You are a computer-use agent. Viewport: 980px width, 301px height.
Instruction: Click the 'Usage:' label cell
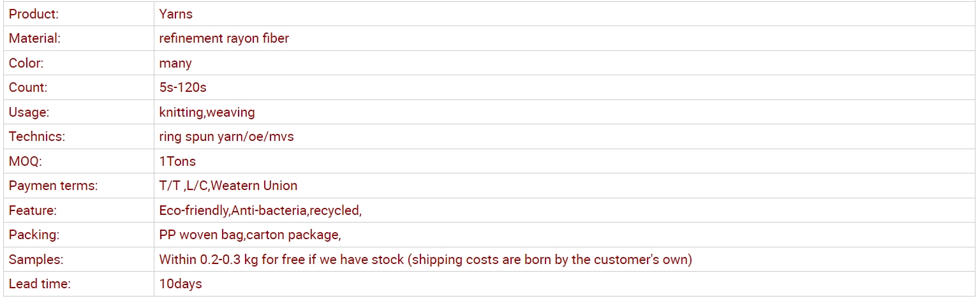click(78, 112)
